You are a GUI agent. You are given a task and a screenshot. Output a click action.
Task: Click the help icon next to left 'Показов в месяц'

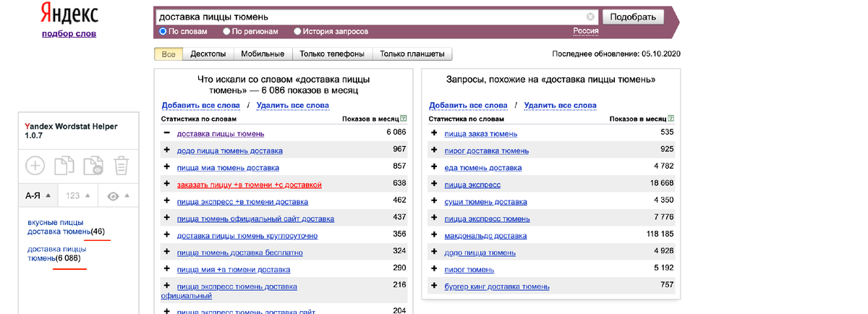click(404, 119)
